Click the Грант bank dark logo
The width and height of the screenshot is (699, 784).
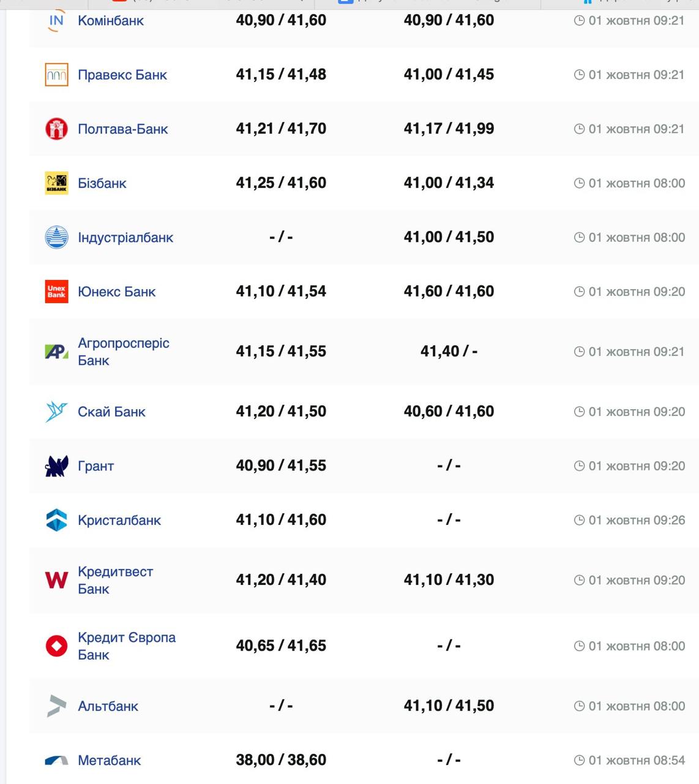56,466
